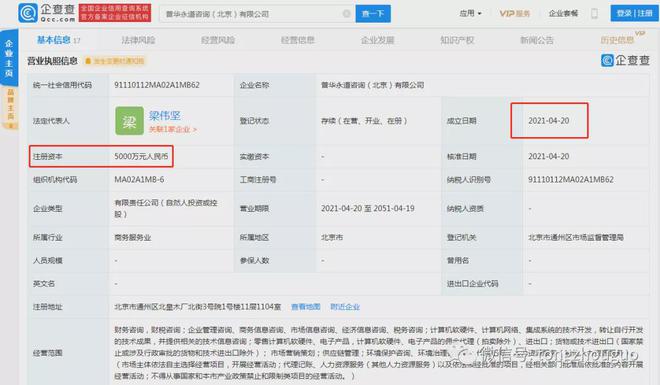Screen dimensions: 660x385
Task: Switch to the 经营信息 tab
Action: pos(298,40)
